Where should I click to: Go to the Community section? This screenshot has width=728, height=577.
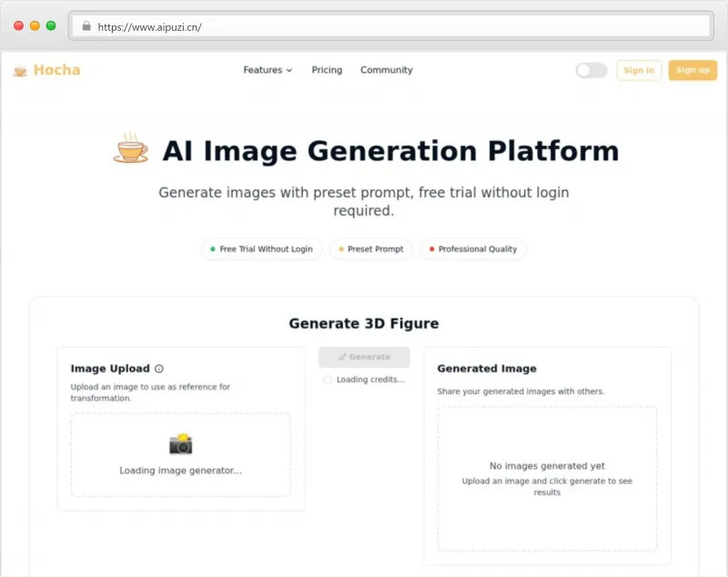point(386,70)
